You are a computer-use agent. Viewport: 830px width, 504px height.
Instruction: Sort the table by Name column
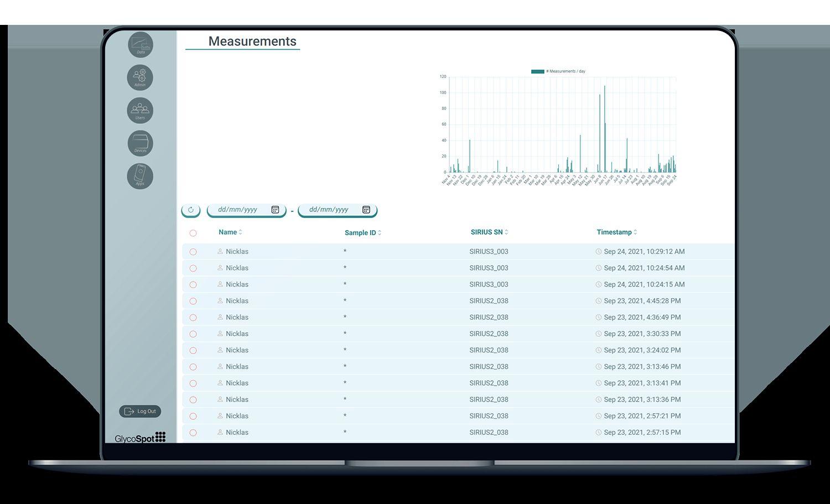point(230,232)
